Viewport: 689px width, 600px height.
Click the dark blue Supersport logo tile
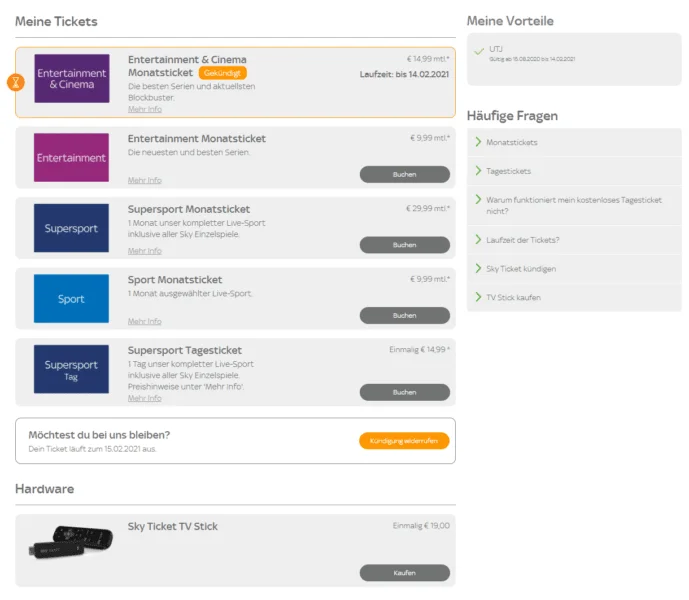71,228
